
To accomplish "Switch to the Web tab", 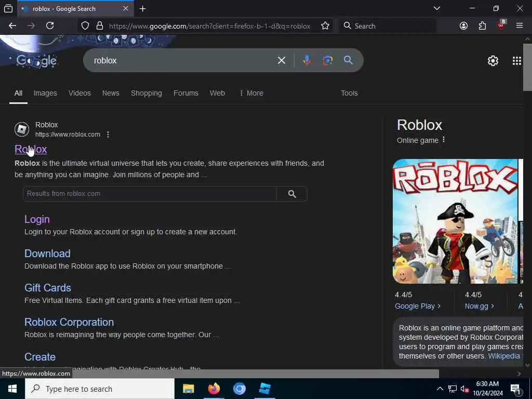I will [217, 93].
